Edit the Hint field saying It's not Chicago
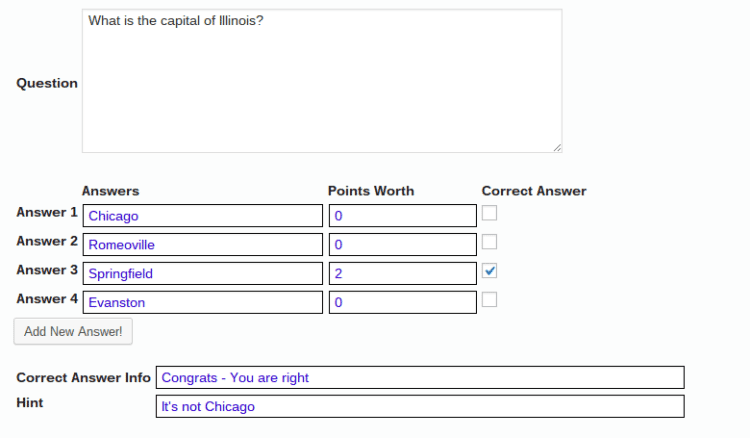Image resolution: width=750 pixels, height=438 pixels. [x=420, y=406]
